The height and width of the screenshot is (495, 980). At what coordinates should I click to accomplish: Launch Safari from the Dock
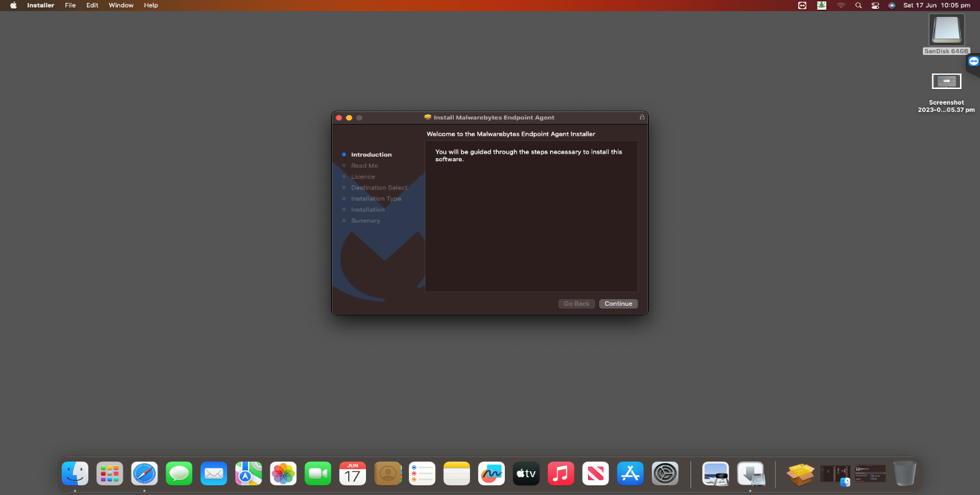[x=145, y=473]
